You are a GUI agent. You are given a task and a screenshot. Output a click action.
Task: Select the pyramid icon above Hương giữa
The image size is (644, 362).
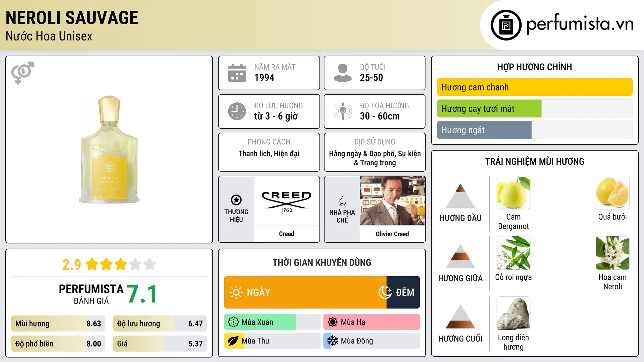click(460, 256)
